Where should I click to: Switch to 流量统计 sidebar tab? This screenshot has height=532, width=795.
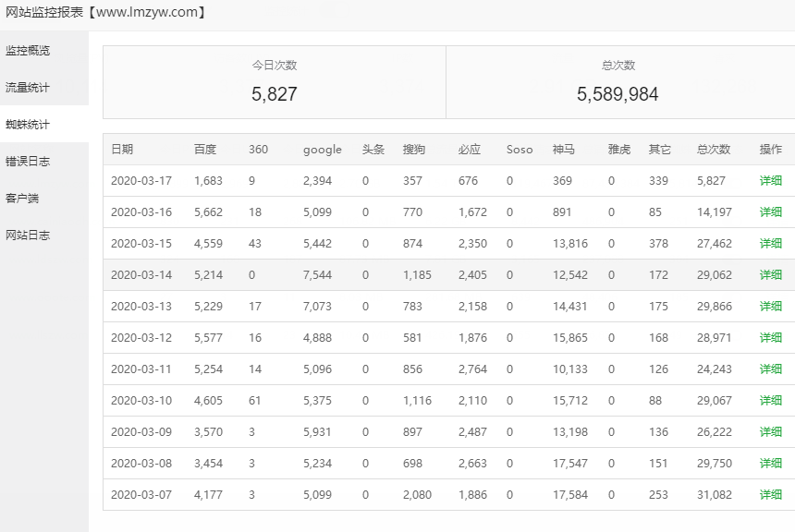click(x=28, y=87)
